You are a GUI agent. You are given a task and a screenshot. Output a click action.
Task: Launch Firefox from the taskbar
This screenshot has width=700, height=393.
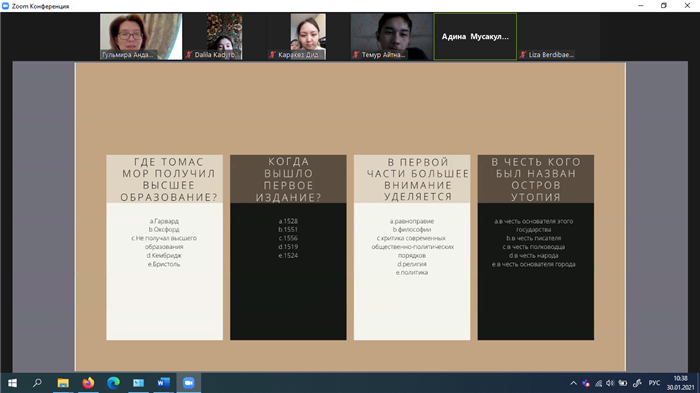tap(88, 383)
